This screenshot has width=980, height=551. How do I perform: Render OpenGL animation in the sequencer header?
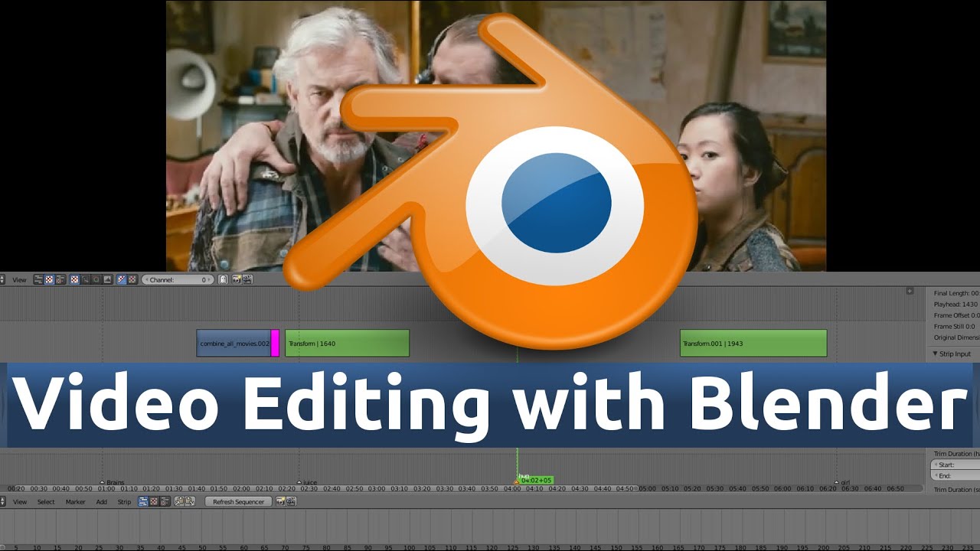[x=291, y=502]
